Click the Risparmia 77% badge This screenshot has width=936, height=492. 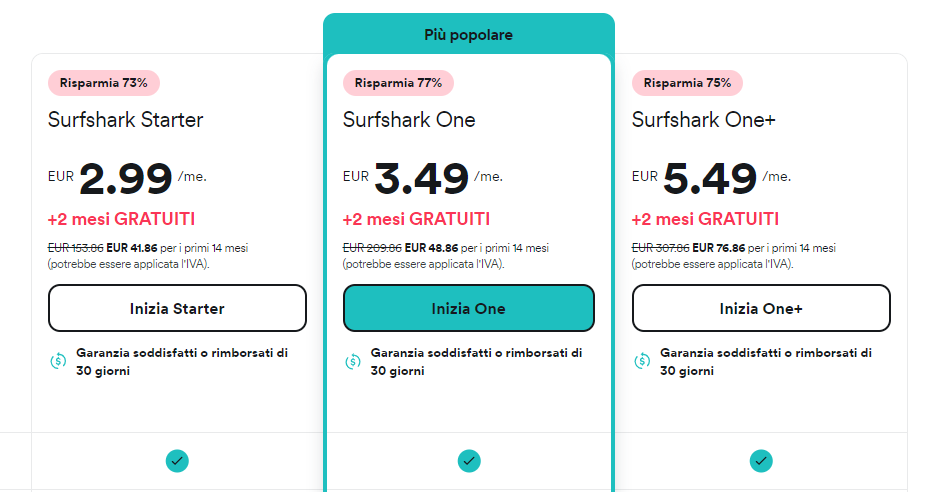click(x=398, y=83)
